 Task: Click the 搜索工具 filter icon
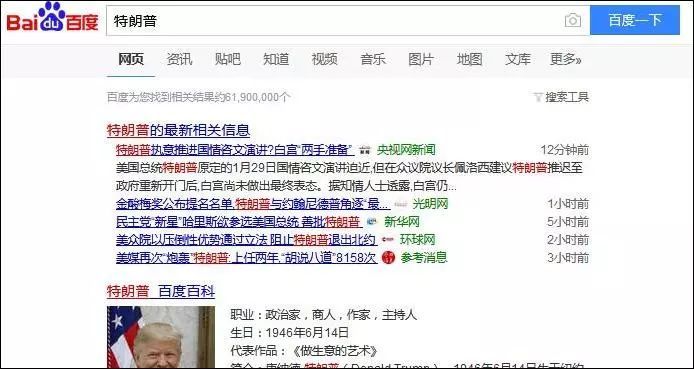538,97
